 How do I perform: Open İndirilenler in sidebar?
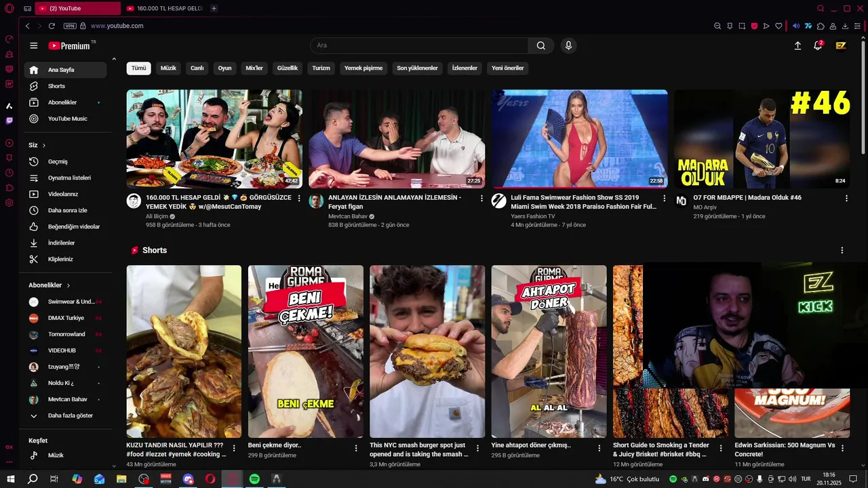click(x=65, y=243)
